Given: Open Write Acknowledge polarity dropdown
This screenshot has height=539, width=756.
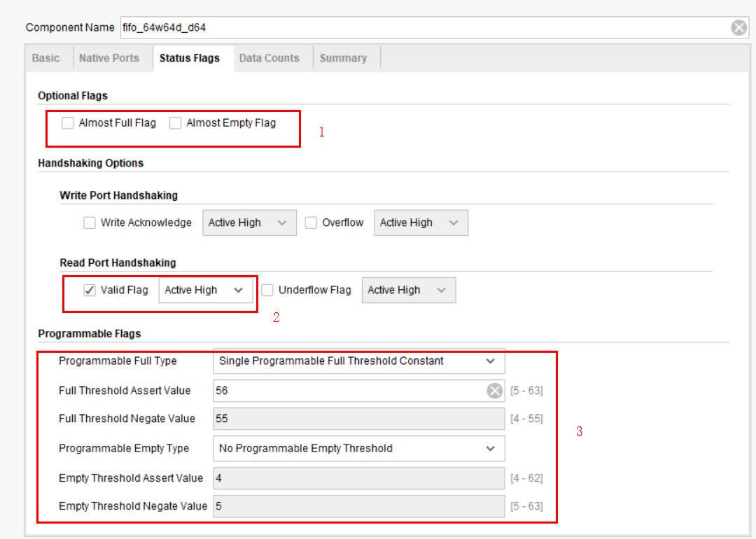Looking at the screenshot, I should [x=249, y=223].
